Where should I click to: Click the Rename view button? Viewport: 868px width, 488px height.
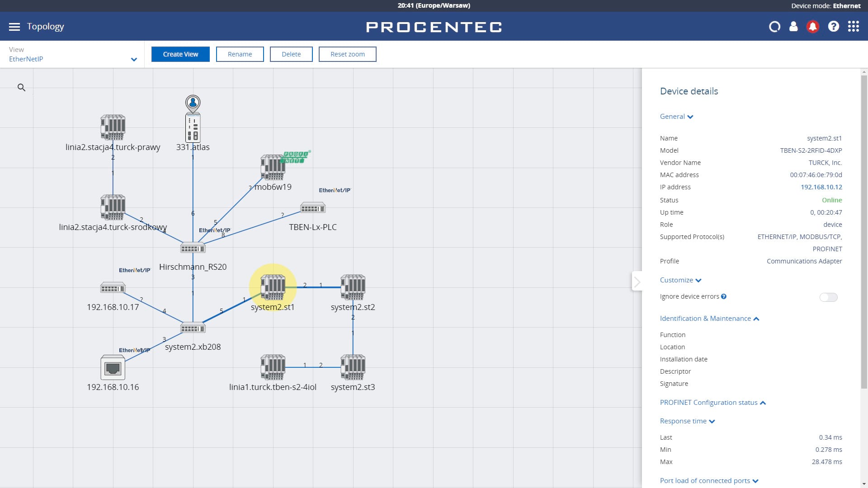240,54
